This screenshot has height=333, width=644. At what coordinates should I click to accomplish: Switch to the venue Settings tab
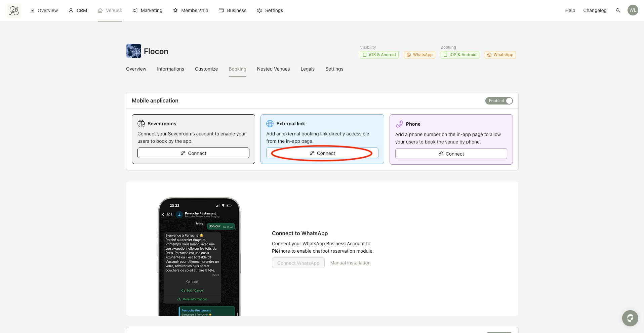pyautogui.click(x=334, y=69)
